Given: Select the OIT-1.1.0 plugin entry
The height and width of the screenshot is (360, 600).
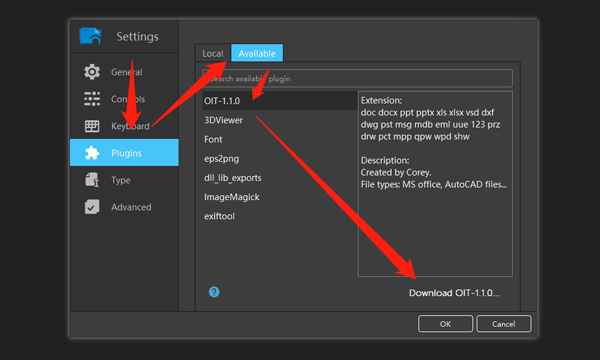Looking at the screenshot, I should [280, 101].
